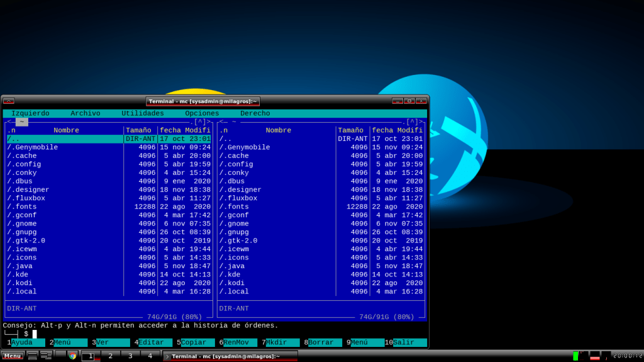This screenshot has width=644, height=362.
Task: Click the green CPU monitor in system tray
Action: click(575, 356)
